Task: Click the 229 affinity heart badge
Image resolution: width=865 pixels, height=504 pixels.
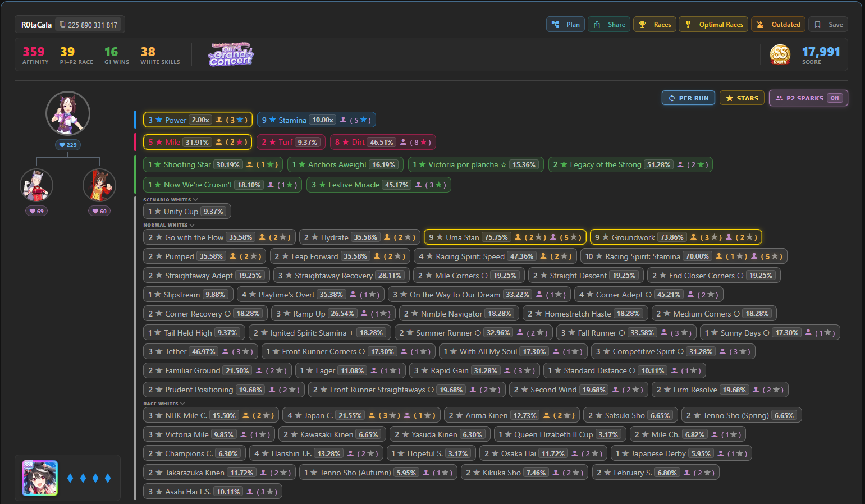Action: tap(68, 145)
